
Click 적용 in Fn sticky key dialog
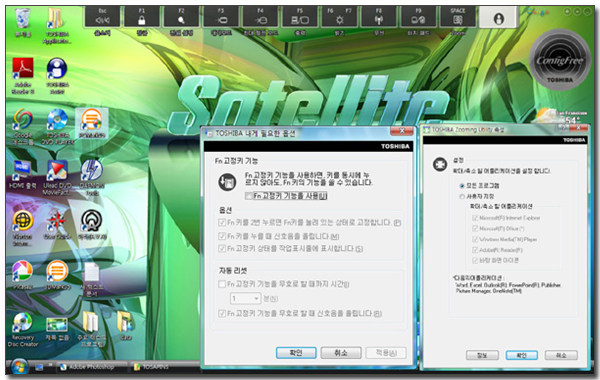[x=386, y=352]
